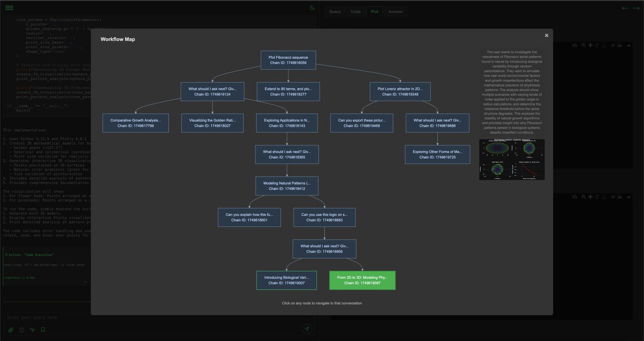Reset camera home on upper plot toolbar
Viewport: 644px width, 341px height.
[612, 46]
